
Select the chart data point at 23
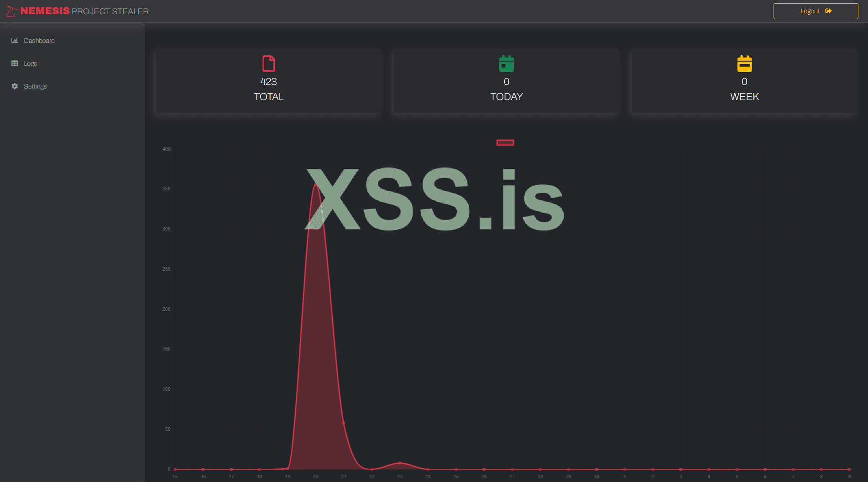pyautogui.click(x=400, y=463)
